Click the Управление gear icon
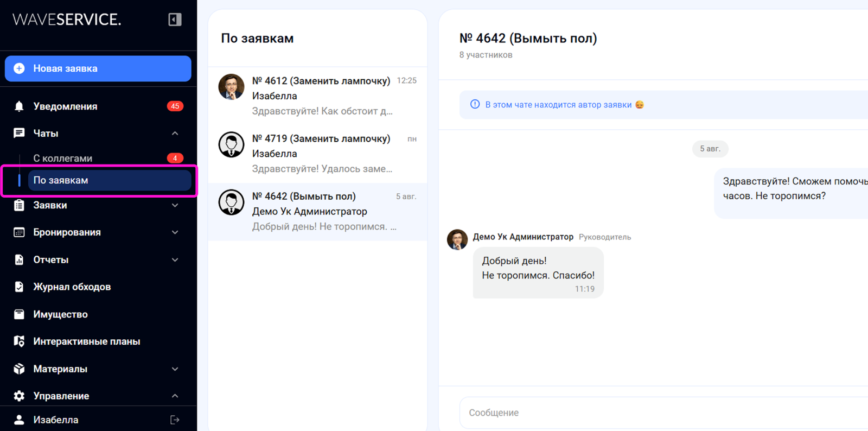Image resolution: width=868 pixels, height=431 pixels. click(x=19, y=396)
